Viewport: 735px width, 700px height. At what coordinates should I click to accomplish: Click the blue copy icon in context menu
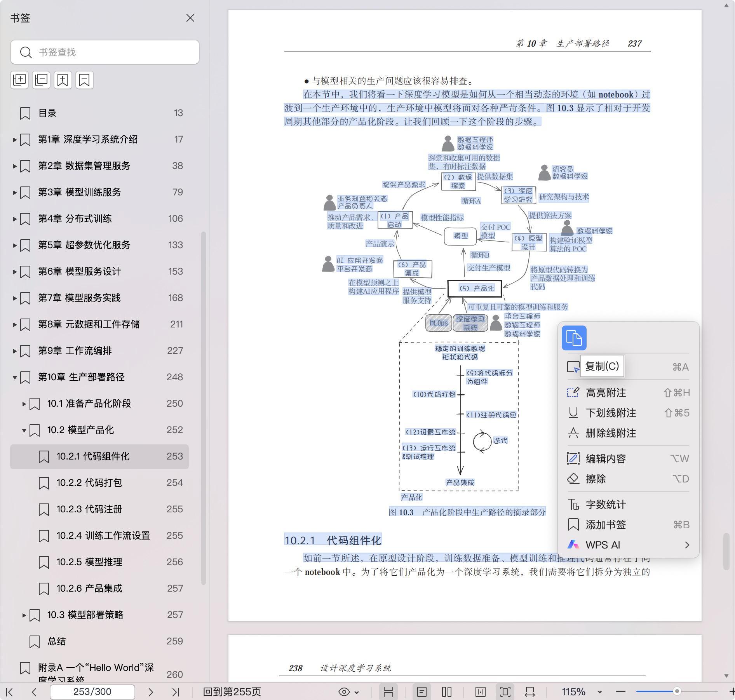point(574,338)
